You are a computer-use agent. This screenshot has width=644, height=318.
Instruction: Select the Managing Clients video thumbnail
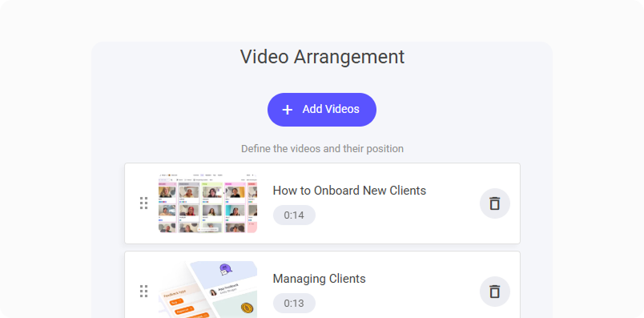(x=207, y=290)
